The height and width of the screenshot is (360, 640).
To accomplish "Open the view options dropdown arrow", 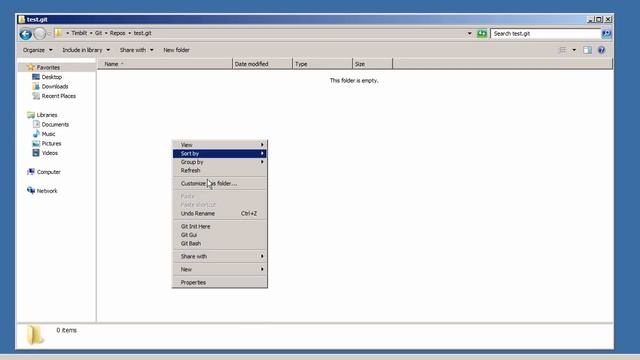I will point(574,50).
